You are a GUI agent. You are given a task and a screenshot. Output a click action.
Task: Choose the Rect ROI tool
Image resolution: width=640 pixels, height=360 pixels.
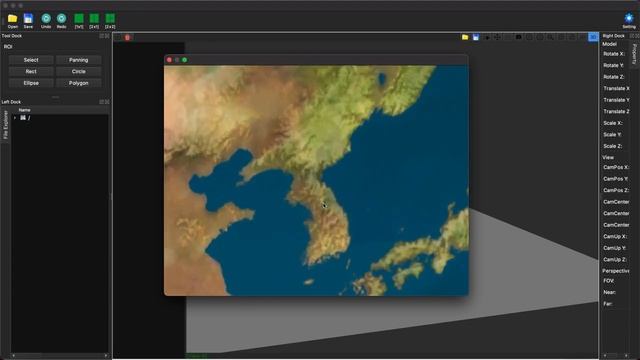[31, 71]
